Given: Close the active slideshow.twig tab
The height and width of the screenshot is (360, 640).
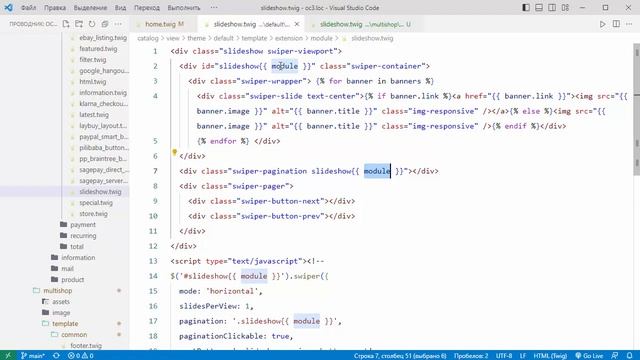Looking at the screenshot, I should (297, 24).
